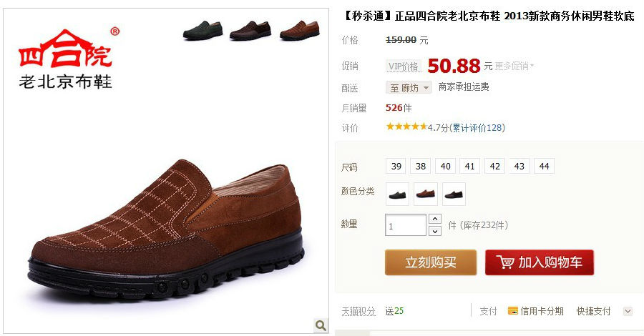The height and width of the screenshot is (336, 644).
Task: Click the magnifier zoom icon on product image
Action: pos(321,325)
